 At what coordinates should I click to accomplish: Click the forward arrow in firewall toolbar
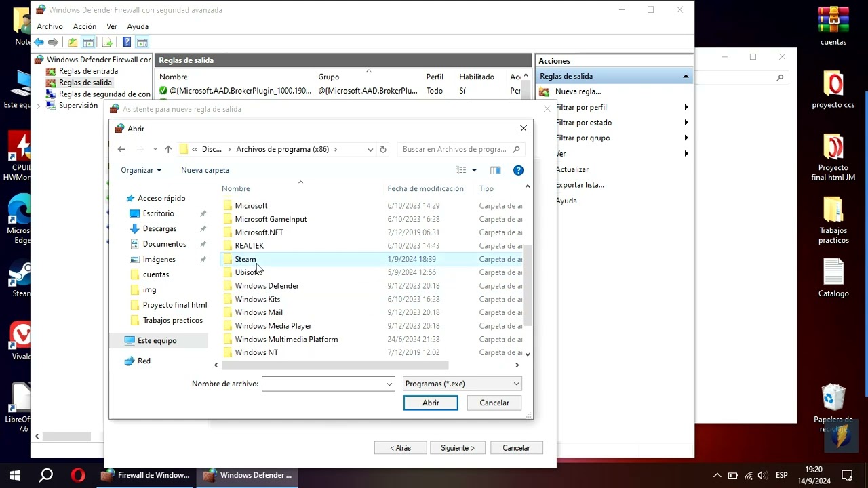(54, 43)
